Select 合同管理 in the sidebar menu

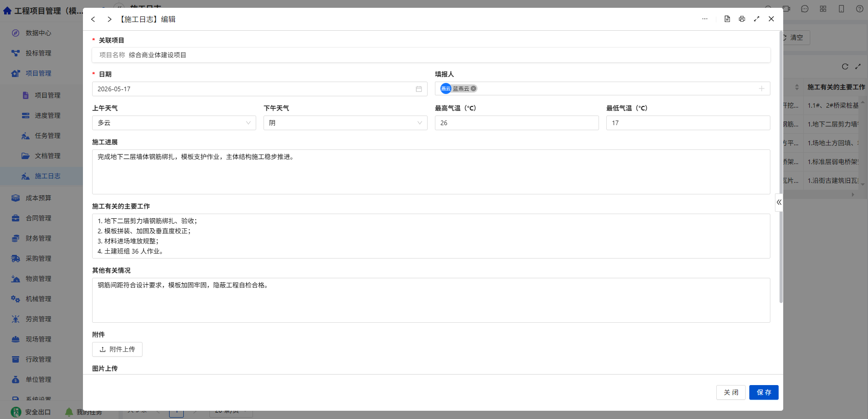click(x=38, y=218)
